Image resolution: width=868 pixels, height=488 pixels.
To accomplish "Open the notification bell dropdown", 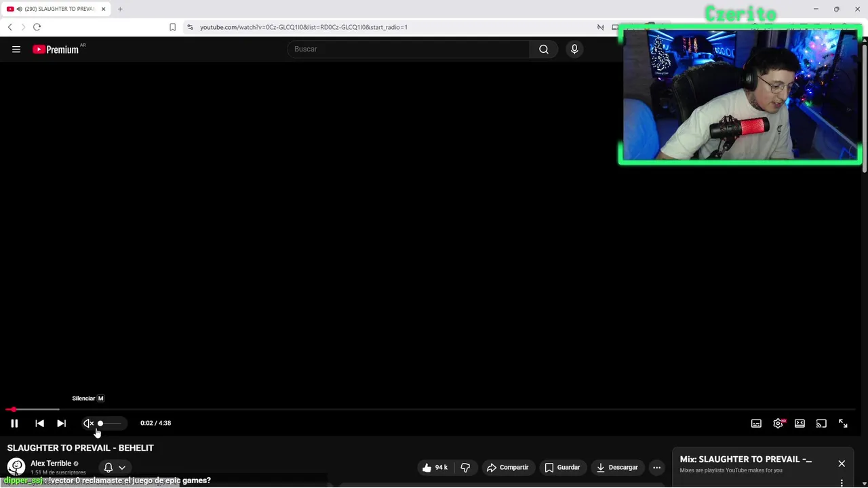I will (x=114, y=467).
